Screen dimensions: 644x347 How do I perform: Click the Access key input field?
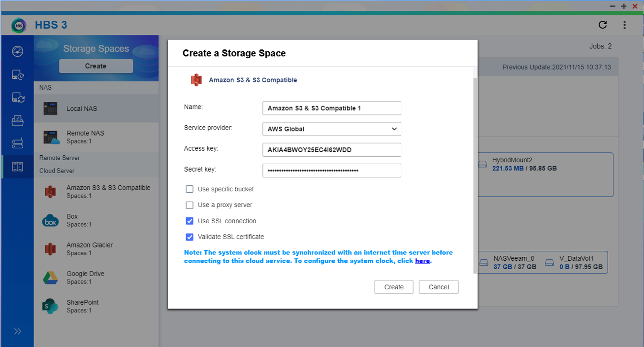(x=332, y=150)
